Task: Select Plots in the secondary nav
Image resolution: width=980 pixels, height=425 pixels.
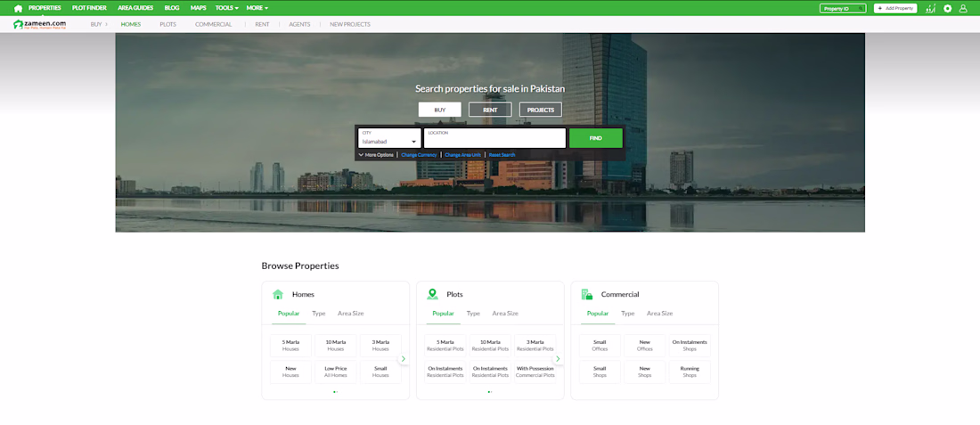Action: click(x=167, y=24)
